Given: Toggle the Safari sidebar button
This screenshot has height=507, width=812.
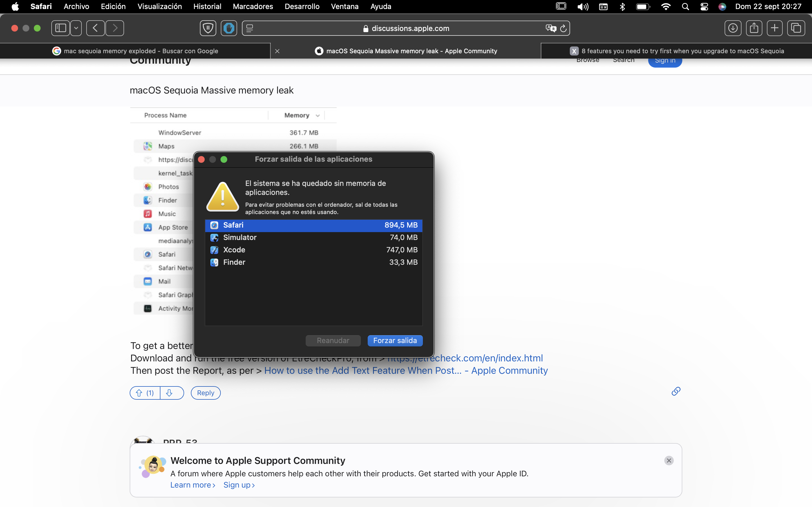Looking at the screenshot, I should tap(60, 28).
